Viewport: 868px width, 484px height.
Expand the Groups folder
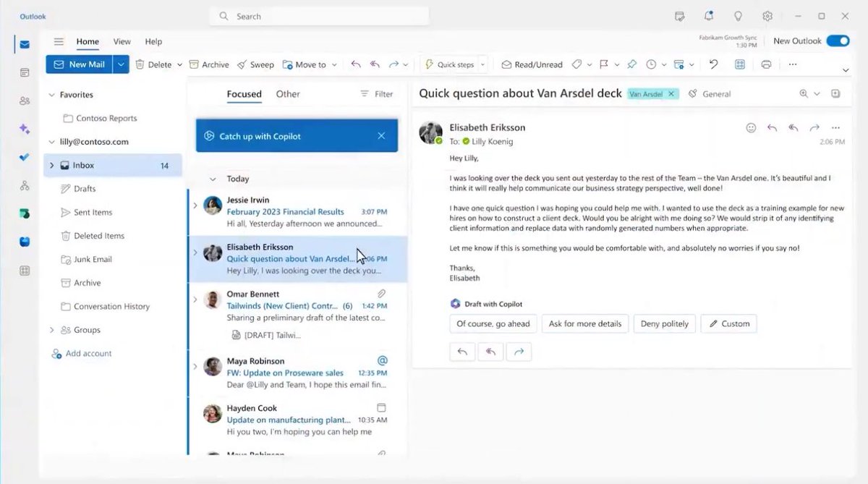coord(51,330)
